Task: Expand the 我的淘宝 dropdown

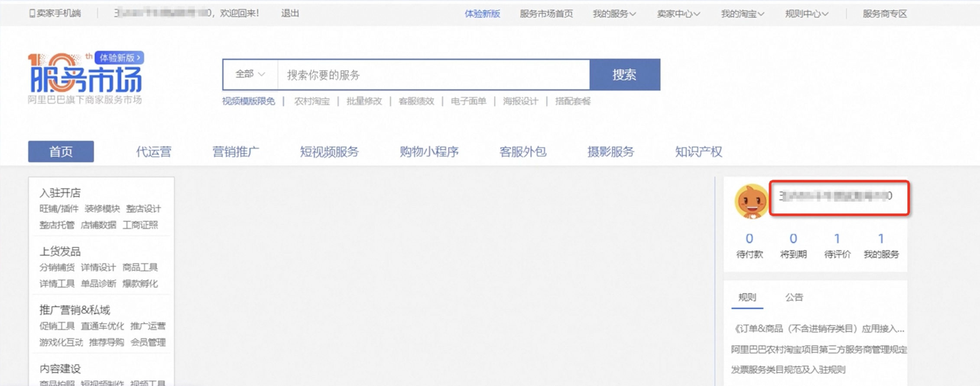Action: tap(743, 14)
